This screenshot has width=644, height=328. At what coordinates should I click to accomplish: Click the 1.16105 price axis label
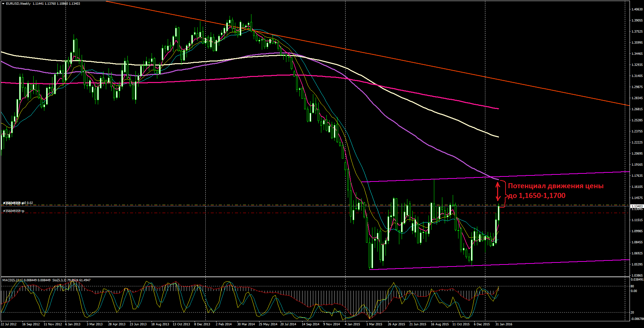click(x=637, y=187)
